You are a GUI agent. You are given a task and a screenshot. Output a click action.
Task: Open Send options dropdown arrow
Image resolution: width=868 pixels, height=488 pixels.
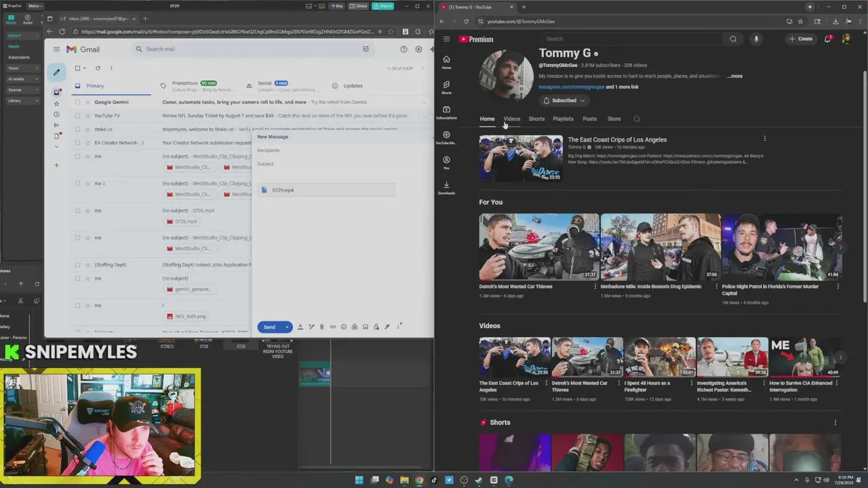(287, 327)
